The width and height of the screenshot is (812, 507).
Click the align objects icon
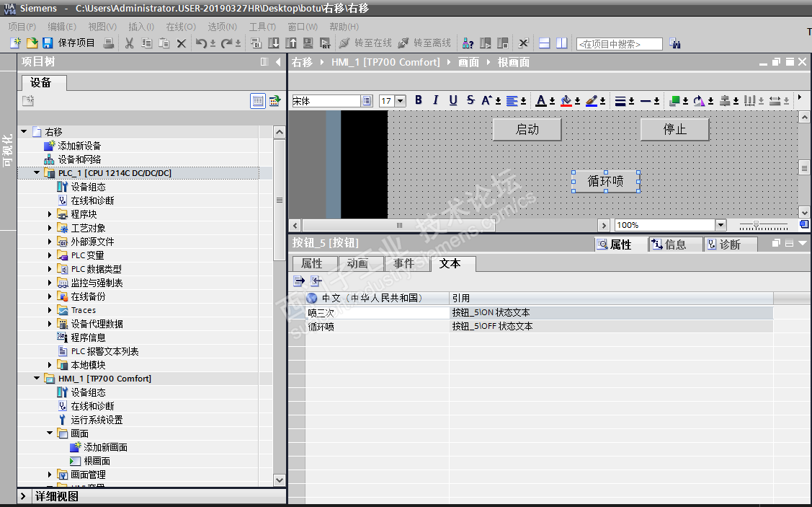725,100
